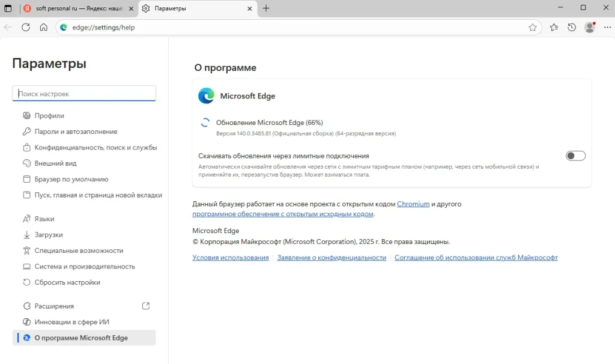Switch to the soft personal ru Яндекс tab

pos(78,8)
